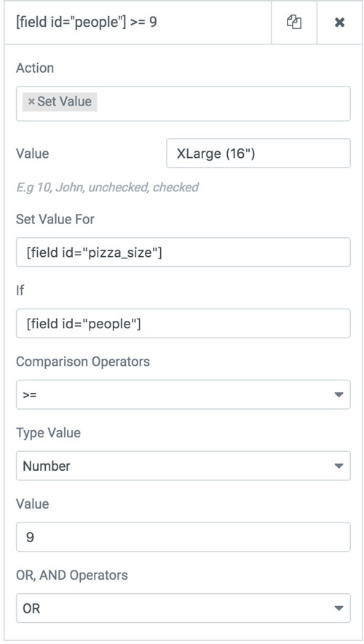Image resolution: width=364 pixels, height=644 pixels.
Task: Click the If field containing people
Action: tap(183, 323)
